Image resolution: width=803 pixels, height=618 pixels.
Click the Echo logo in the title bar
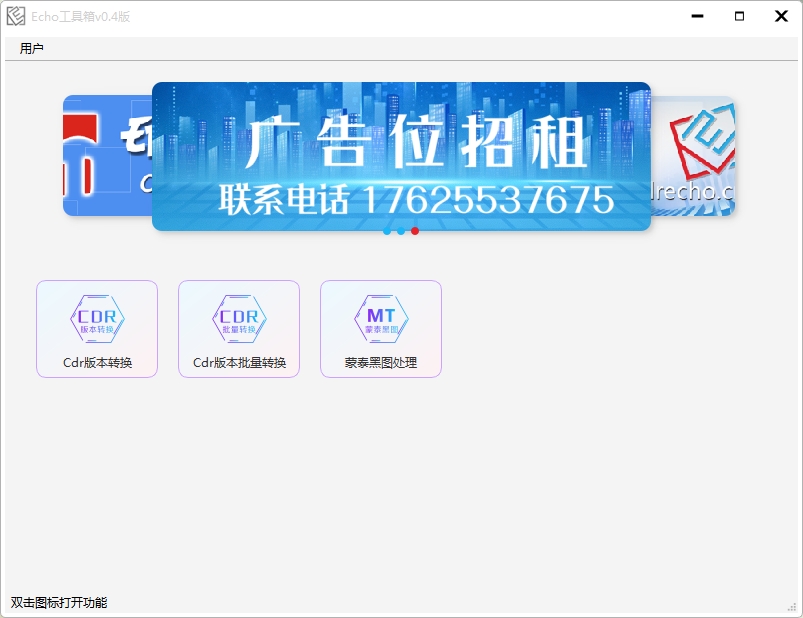point(14,15)
